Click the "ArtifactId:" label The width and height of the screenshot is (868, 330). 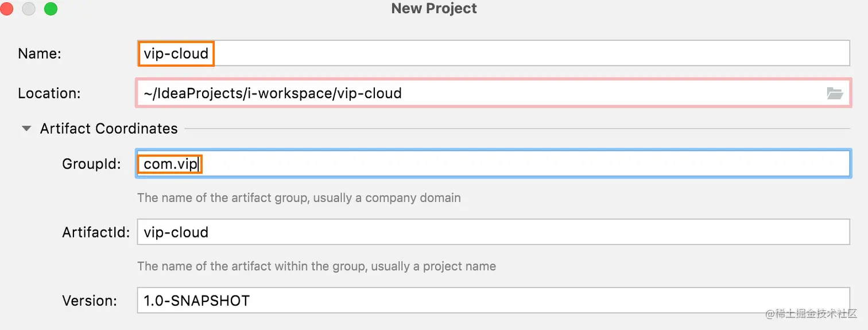(96, 232)
